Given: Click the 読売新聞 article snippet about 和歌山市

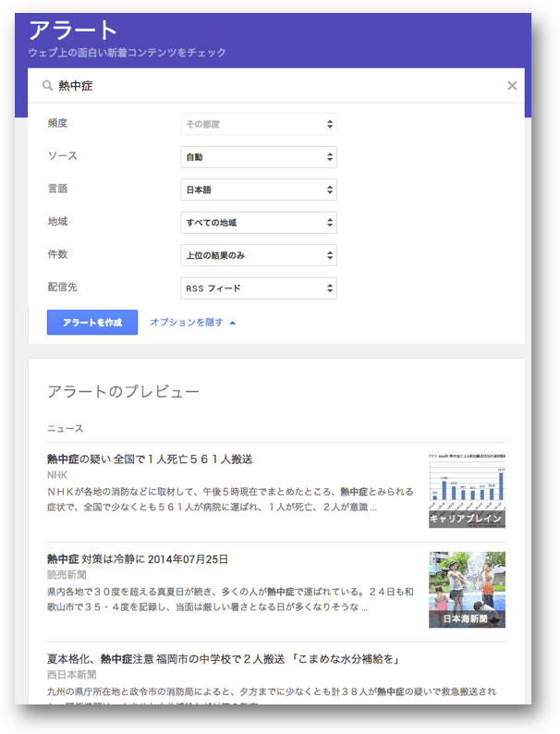Looking at the screenshot, I should (x=230, y=599).
